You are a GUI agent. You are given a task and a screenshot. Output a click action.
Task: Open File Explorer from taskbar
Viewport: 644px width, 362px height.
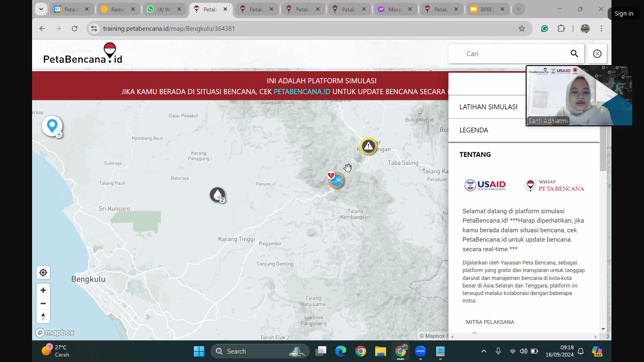380,351
